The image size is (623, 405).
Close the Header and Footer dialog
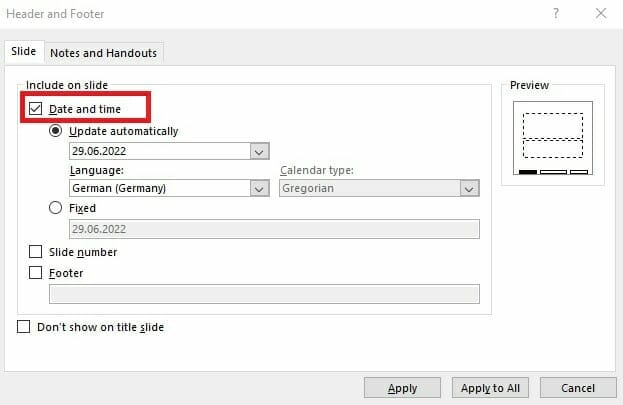click(x=600, y=14)
